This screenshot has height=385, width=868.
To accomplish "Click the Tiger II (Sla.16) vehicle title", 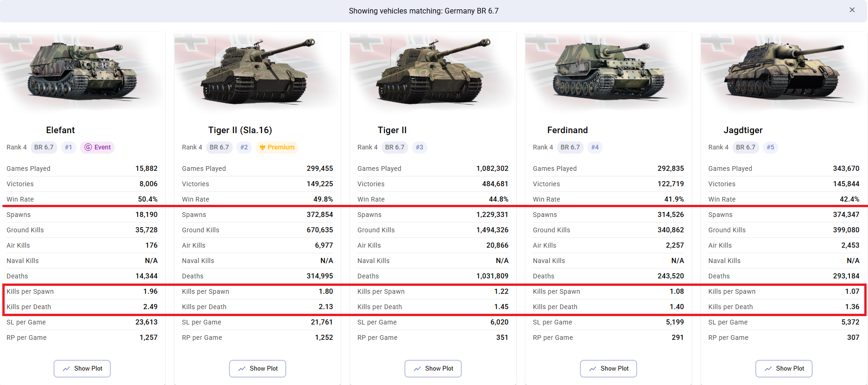I will [x=240, y=130].
